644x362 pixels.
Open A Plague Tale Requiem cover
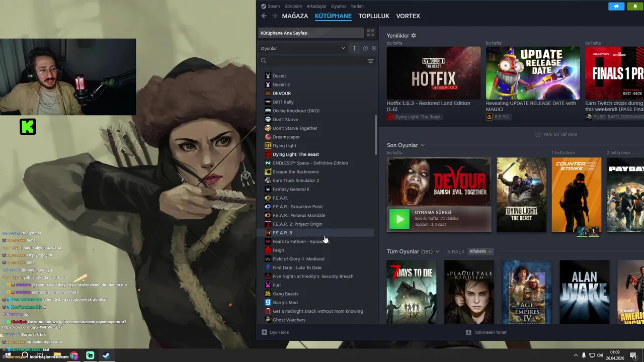pos(469,292)
